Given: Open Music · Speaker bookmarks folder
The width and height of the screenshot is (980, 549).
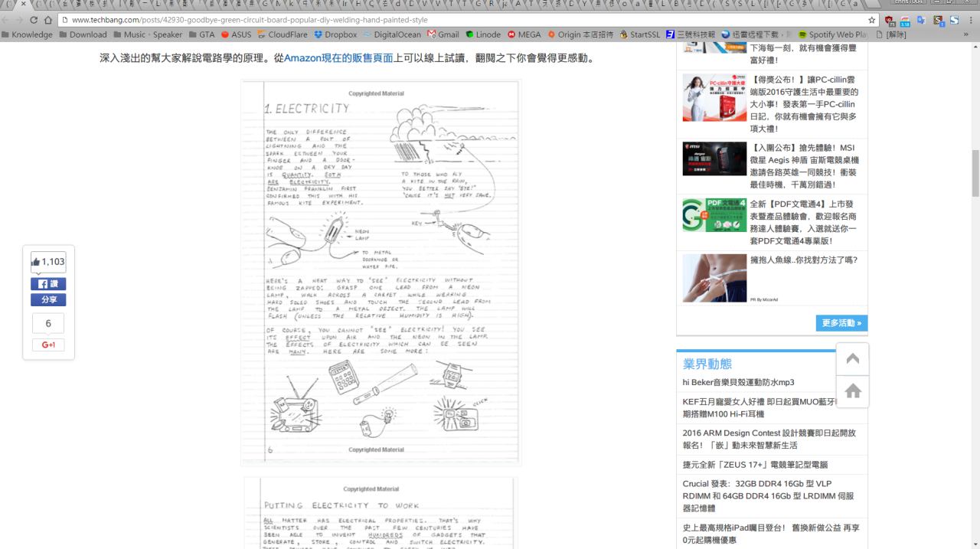Looking at the screenshot, I should point(148,34).
